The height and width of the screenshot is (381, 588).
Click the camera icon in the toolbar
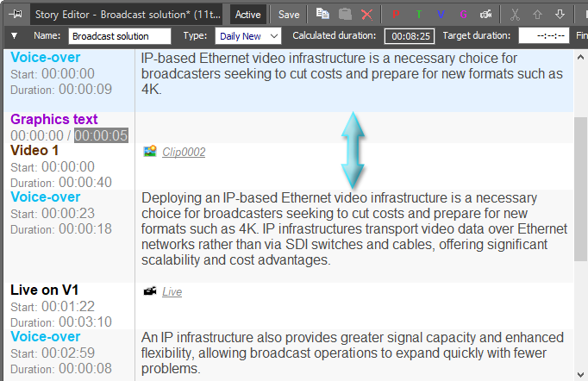click(485, 15)
